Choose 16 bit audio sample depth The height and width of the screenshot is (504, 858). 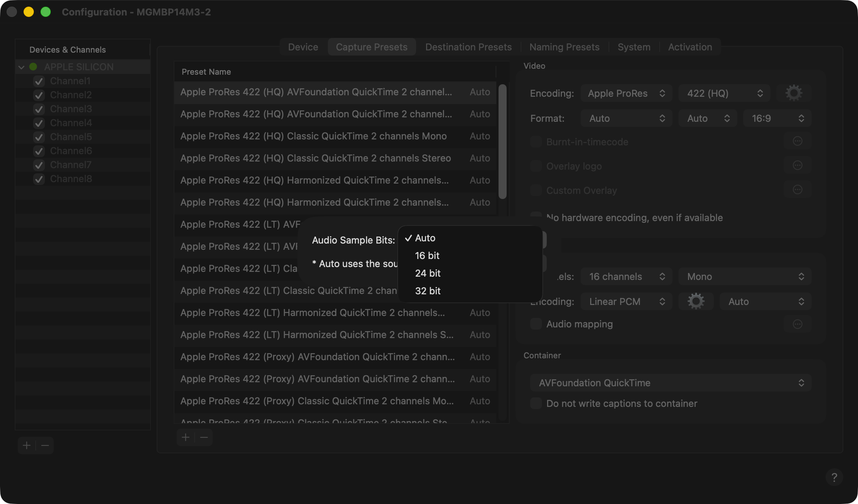click(470, 256)
